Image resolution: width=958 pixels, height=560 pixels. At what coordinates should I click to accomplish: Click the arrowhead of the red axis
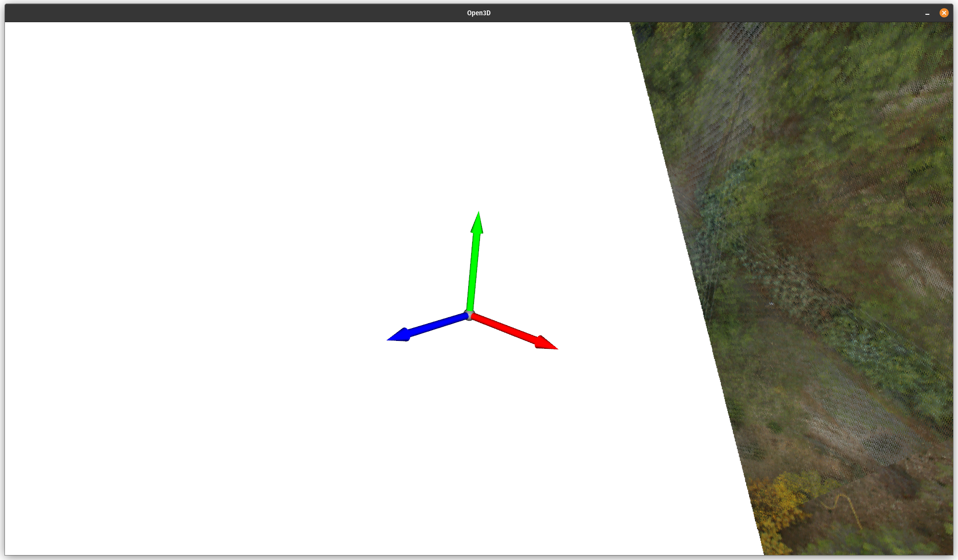coord(546,343)
